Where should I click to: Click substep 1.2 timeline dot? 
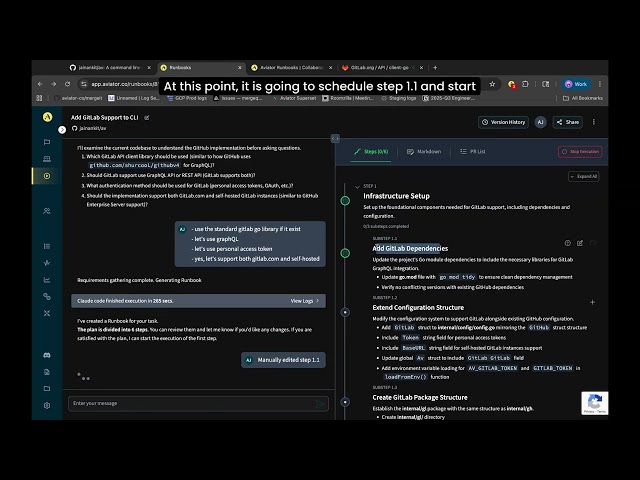[x=345, y=312]
